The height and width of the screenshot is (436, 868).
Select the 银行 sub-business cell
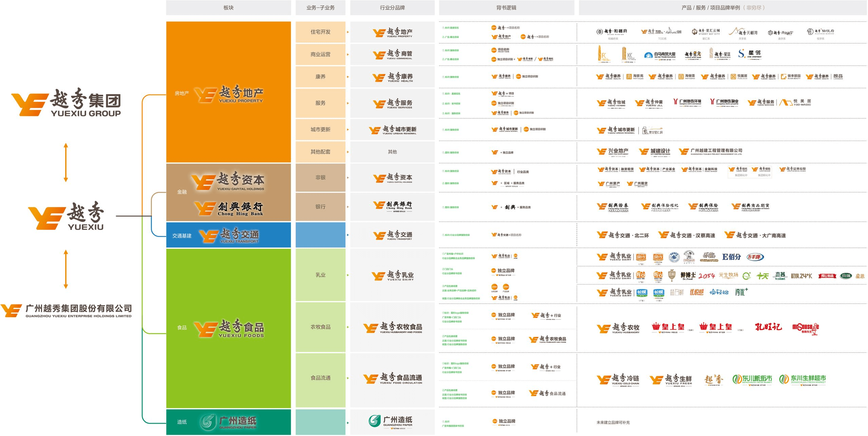tap(320, 207)
